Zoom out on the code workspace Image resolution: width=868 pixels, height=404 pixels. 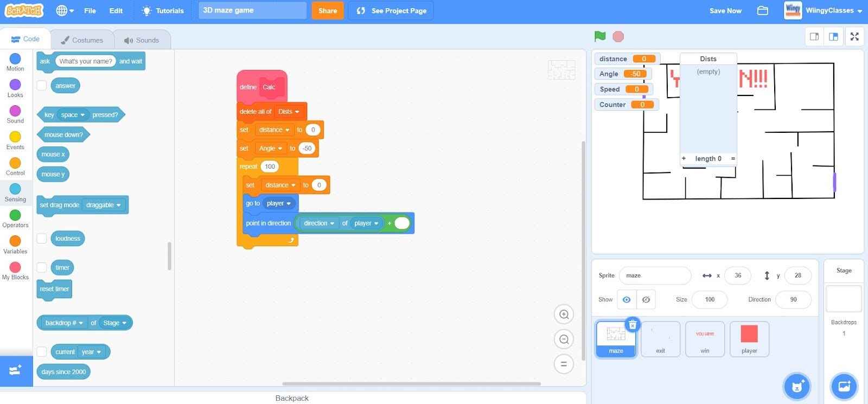[564, 339]
